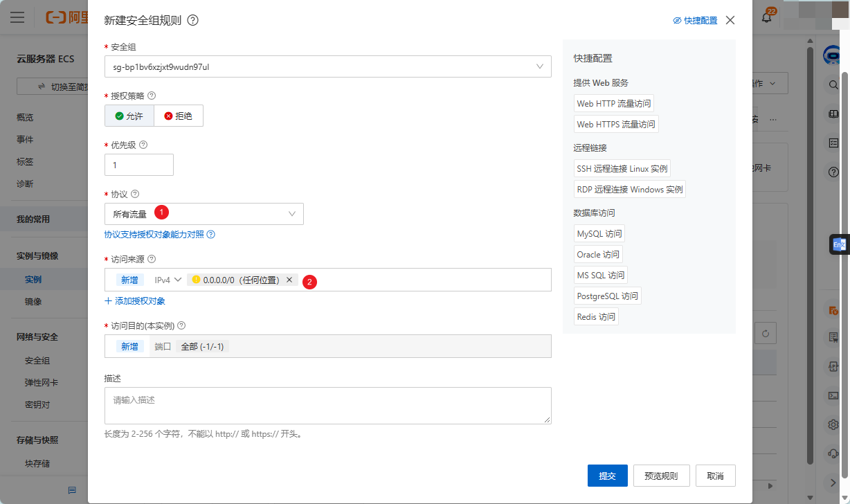Screen dimensions: 850x504
Task: Go to 概览 in the ECS sidebar
Action: click(25, 118)
